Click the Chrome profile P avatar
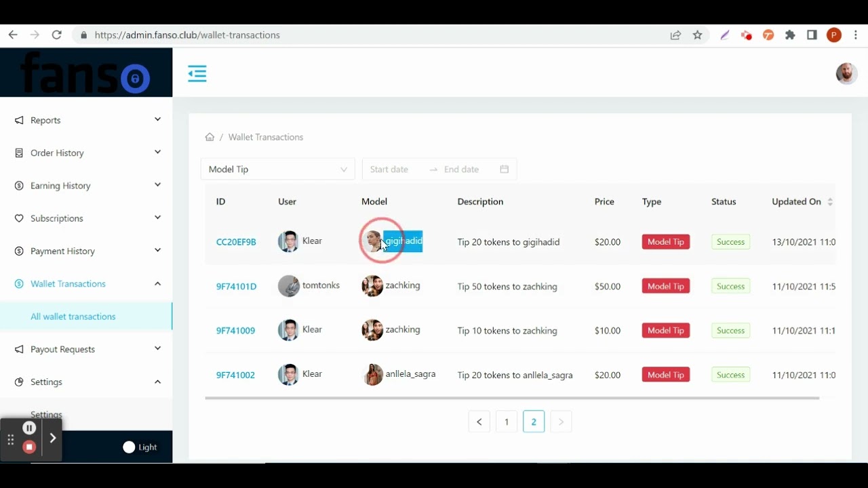 click(x=834, y=35)
